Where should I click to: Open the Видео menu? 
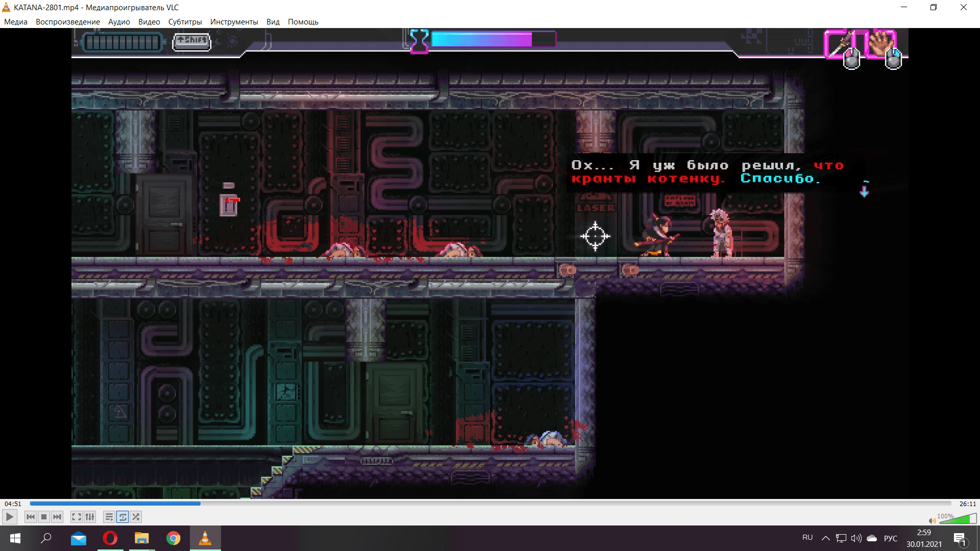[x=149, y=22]
